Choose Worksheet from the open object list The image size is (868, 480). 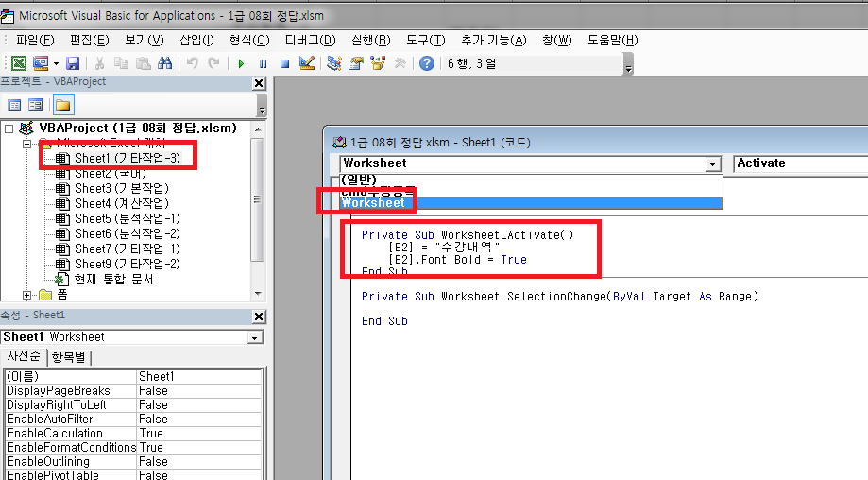click(373, 203)
